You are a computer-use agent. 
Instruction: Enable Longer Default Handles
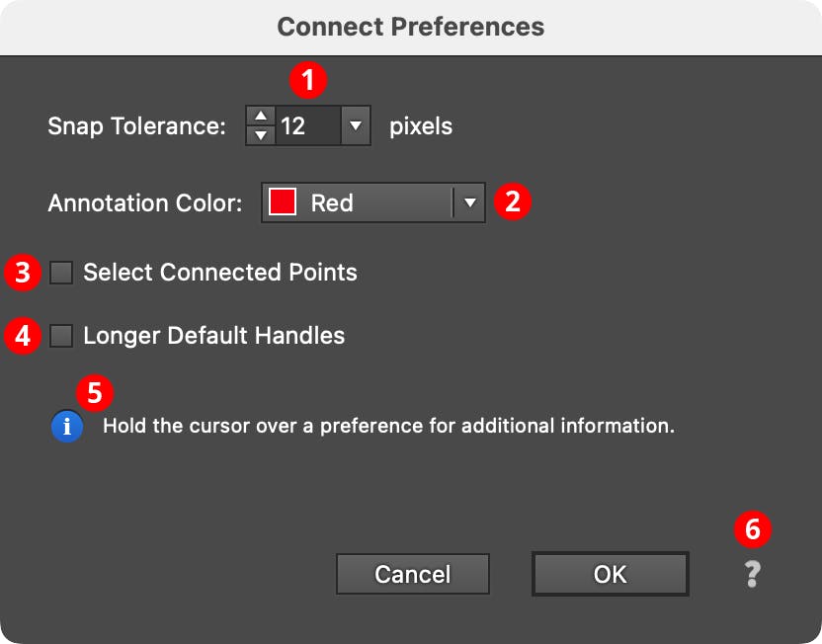pyautogui.click(x=60, y=336)
